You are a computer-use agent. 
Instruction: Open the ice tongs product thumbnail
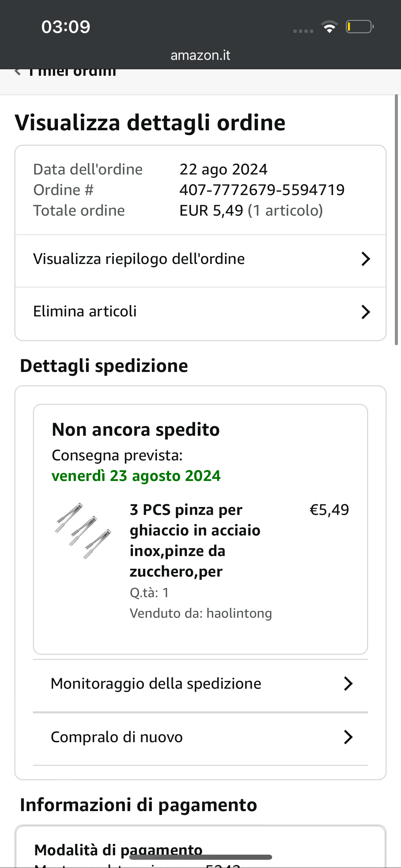point(83,531)
